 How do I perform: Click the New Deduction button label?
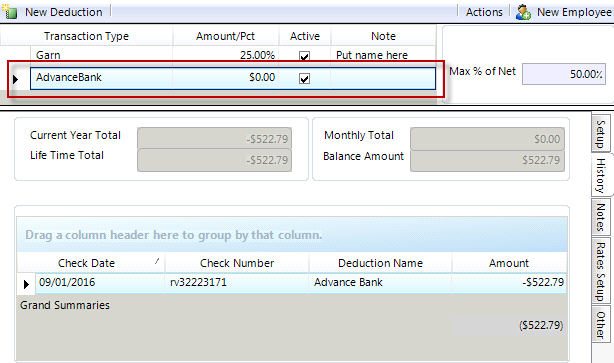[63, 12]
